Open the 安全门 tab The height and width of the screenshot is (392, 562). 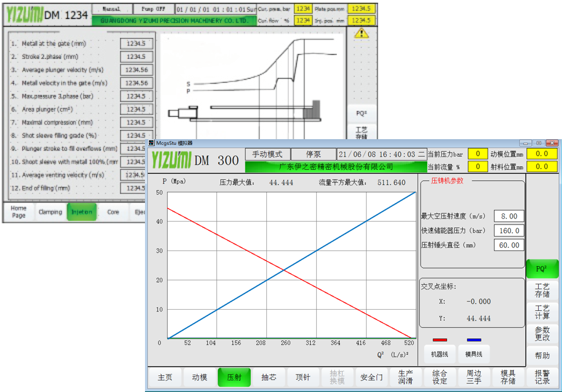pyautogui.click(x=371, y=377)
